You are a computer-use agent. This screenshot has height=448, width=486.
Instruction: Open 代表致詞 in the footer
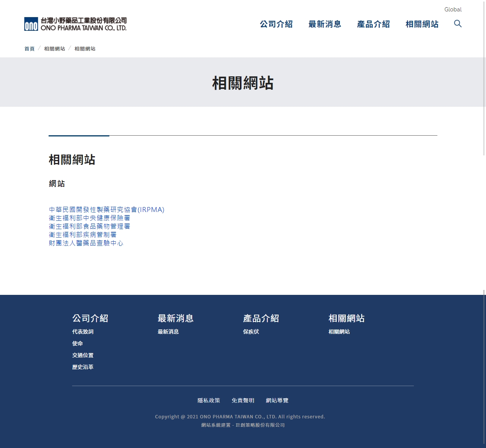(x=83, y=332)
